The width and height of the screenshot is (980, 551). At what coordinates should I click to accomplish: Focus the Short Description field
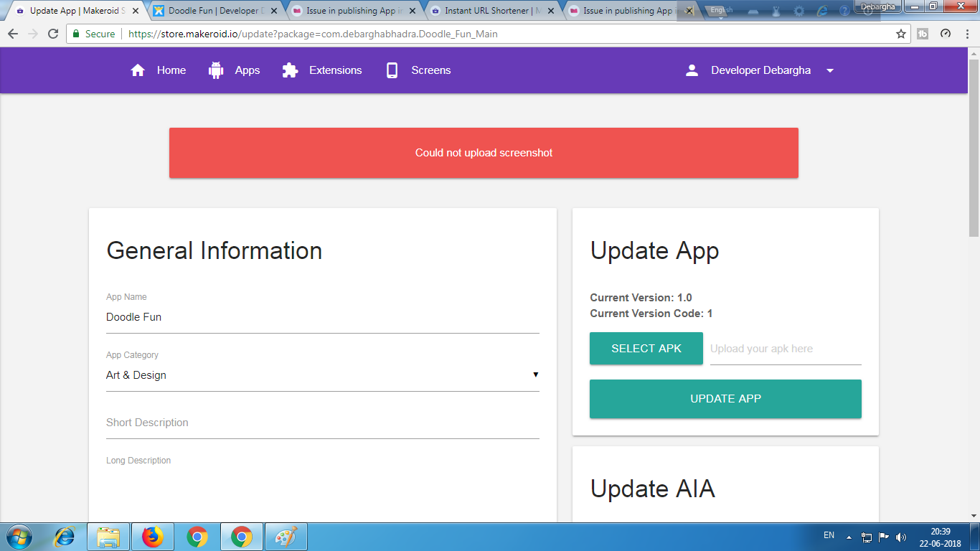322,423
